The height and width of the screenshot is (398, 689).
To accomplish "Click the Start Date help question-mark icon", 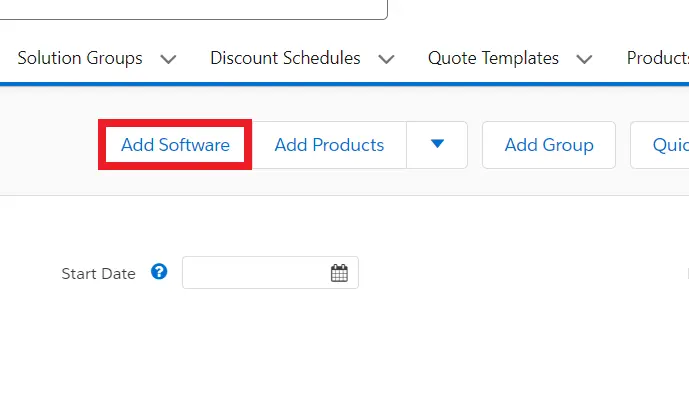I will pos(159,272).
